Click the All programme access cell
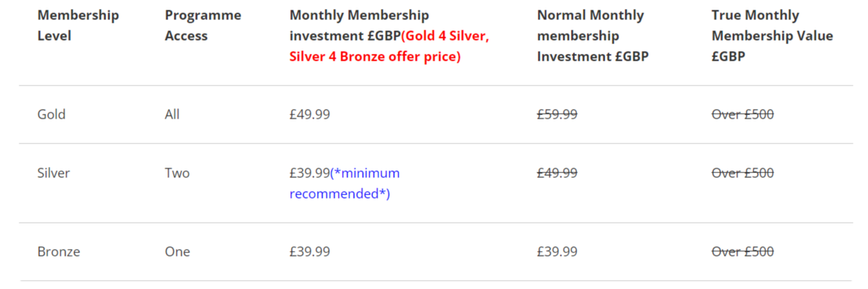This screenshot has width=868, height=289. (x=172, y=114)
